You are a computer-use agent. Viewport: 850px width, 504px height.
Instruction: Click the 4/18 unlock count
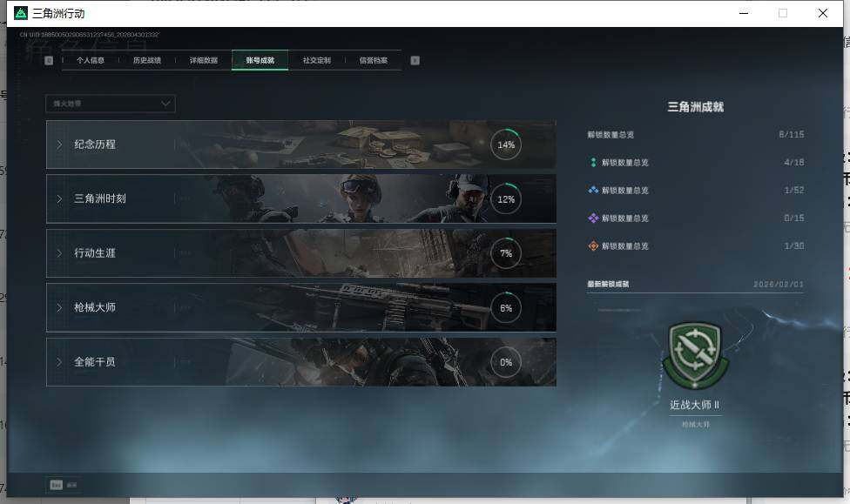tap(794, 162)
